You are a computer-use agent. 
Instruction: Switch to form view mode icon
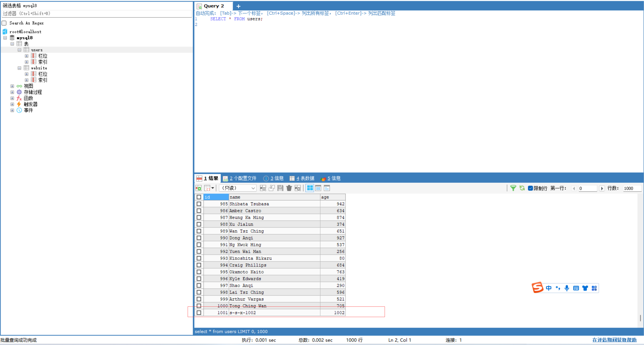pyautogui.click(x=318, y=188)
